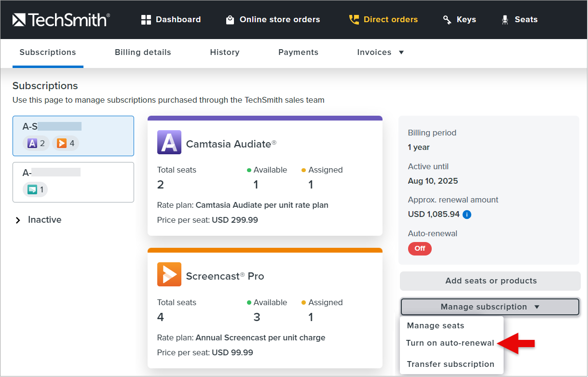Choose Transfer subscription from the menu

451,364
